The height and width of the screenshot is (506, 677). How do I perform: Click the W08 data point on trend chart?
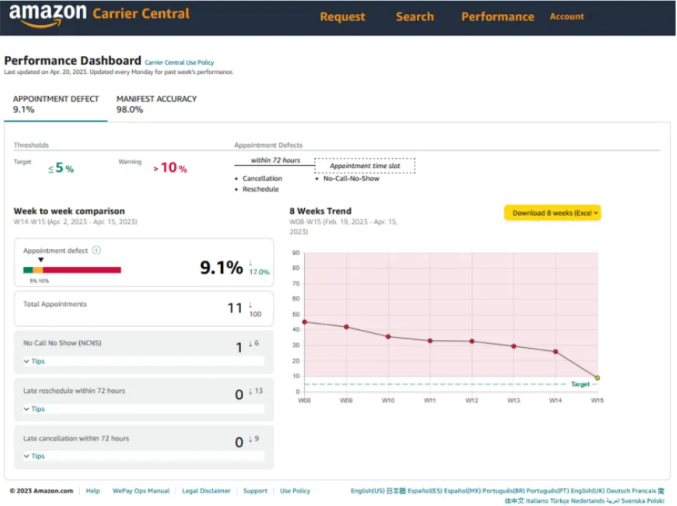(x=305, y=322)
